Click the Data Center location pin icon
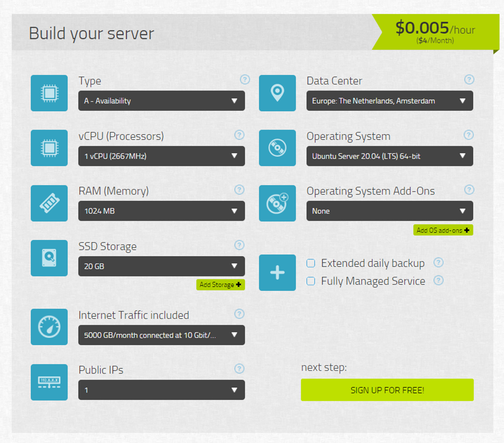Viewport: 504px width, 443px height. coord(277,93)
